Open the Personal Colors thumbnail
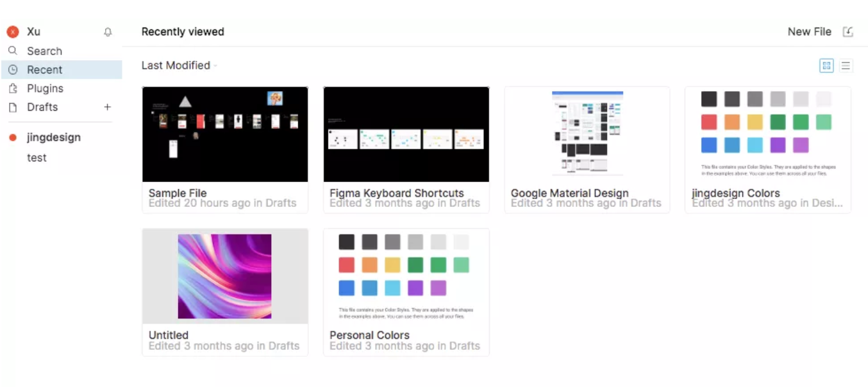Image resolution: width=868 pixels, height=387 pixels. [406, 276]
